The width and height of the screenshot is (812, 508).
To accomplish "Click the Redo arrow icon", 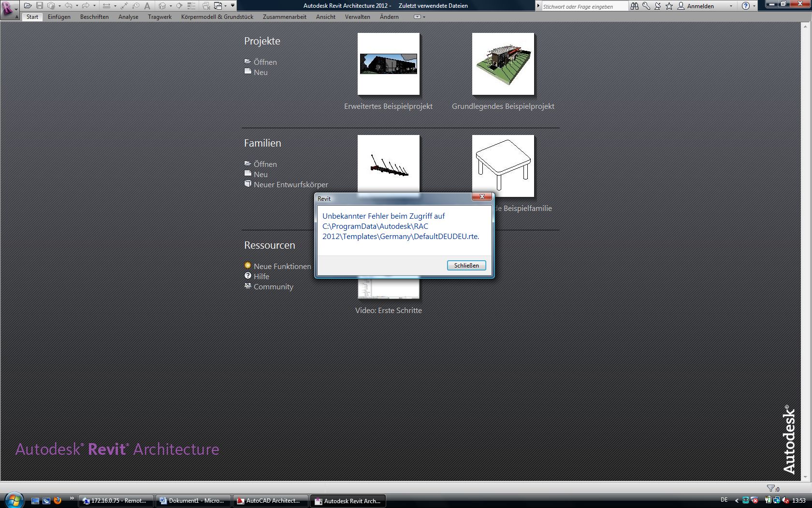I will click(x=86, y=6).
